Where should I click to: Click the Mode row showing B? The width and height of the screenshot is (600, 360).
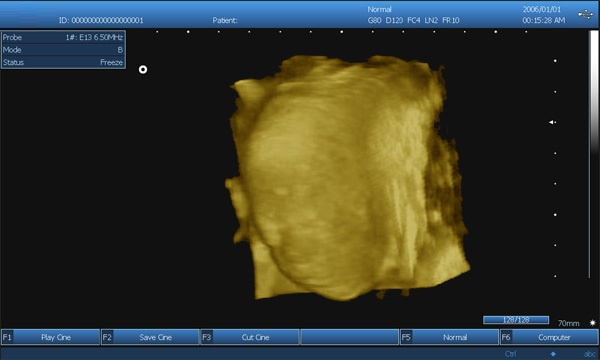(x=63, y=50)
